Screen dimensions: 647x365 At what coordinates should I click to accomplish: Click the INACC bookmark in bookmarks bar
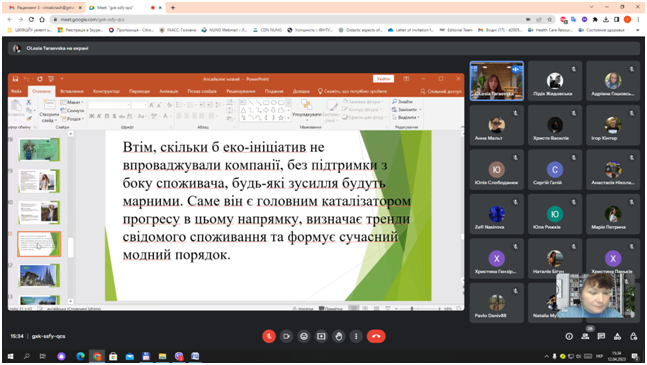coord(178,30)
